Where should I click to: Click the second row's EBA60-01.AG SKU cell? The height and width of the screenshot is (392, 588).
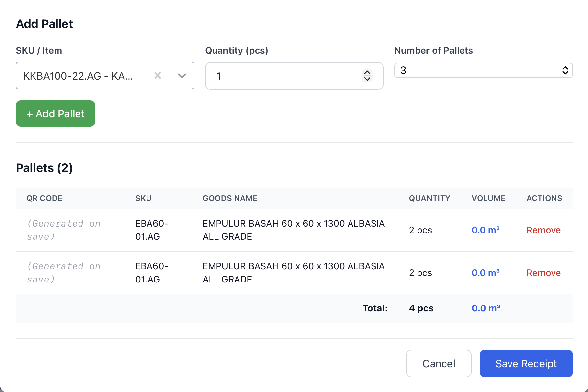point(151,273)
